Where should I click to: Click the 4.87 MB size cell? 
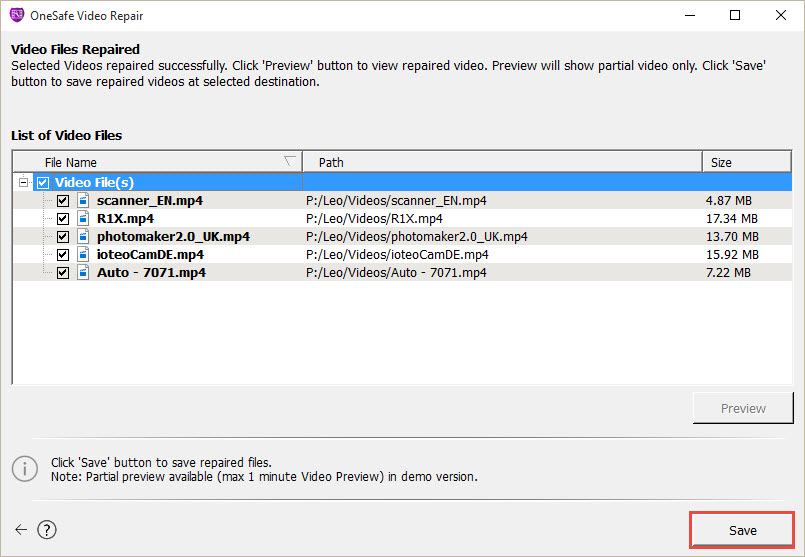click(729, 200)
